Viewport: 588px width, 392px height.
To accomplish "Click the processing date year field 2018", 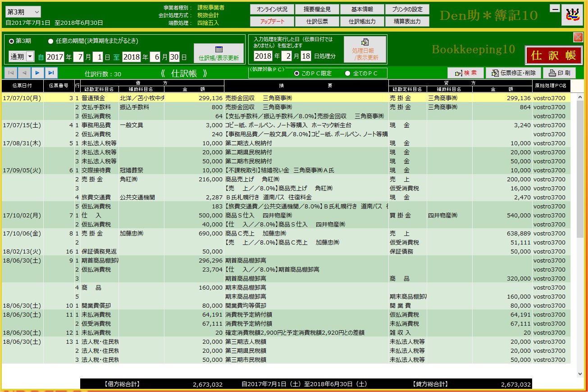I will (264, 56).
